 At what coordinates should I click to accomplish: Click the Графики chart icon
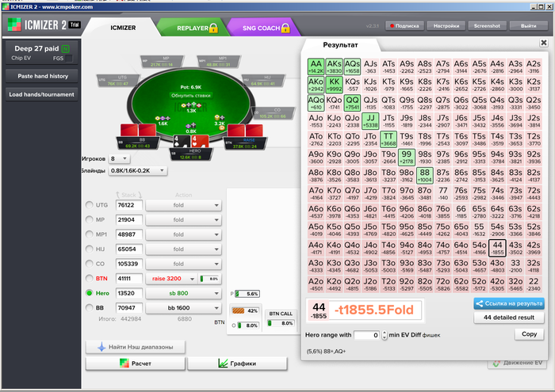click(x=223, y=363)
